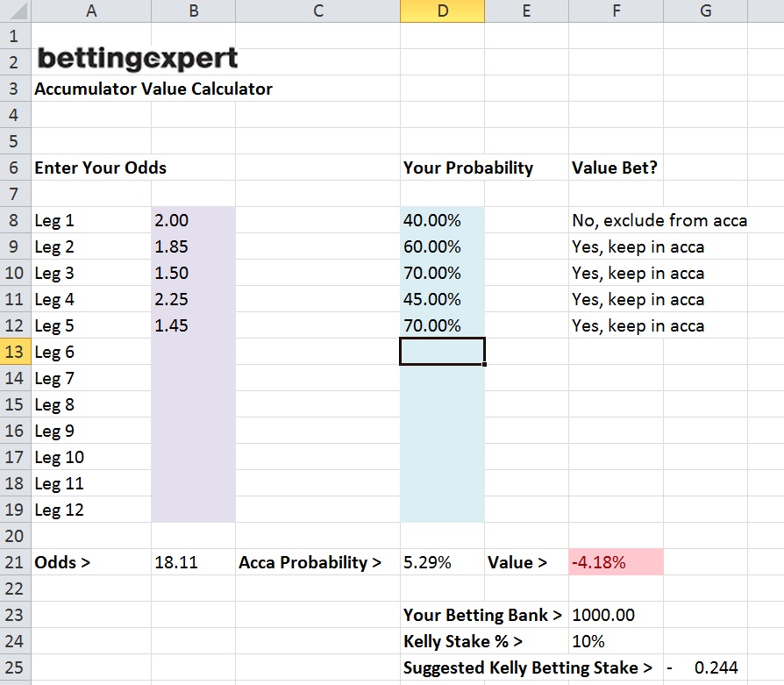The image size is (784, 685).
Task: Click the Odds total cell showing 18.11
Action: click(x=193, y=562)
